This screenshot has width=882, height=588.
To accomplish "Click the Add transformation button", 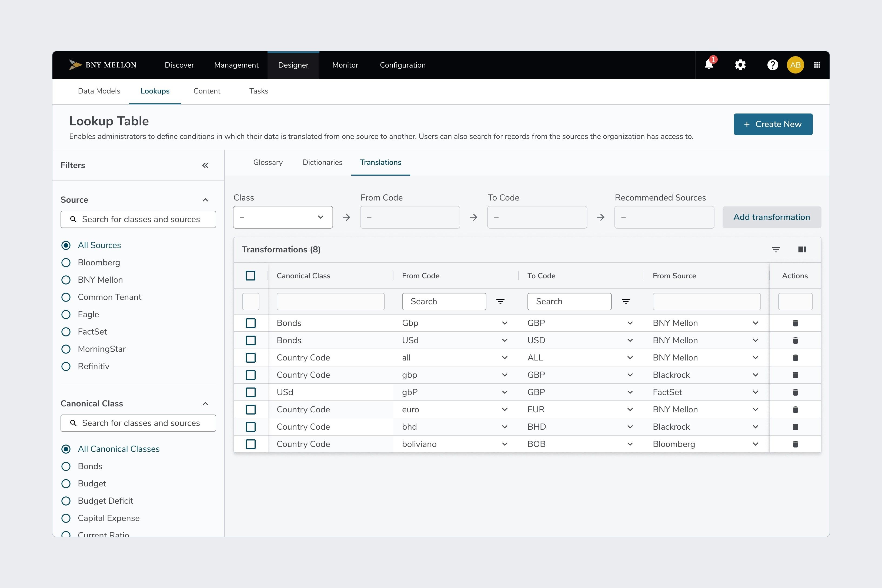I will 772,217.
